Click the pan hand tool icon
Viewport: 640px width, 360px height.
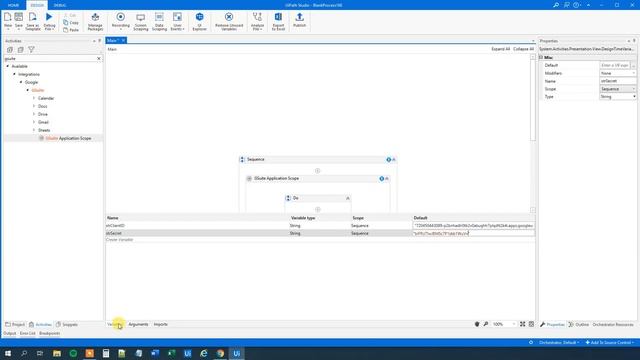tap(477, 324)
